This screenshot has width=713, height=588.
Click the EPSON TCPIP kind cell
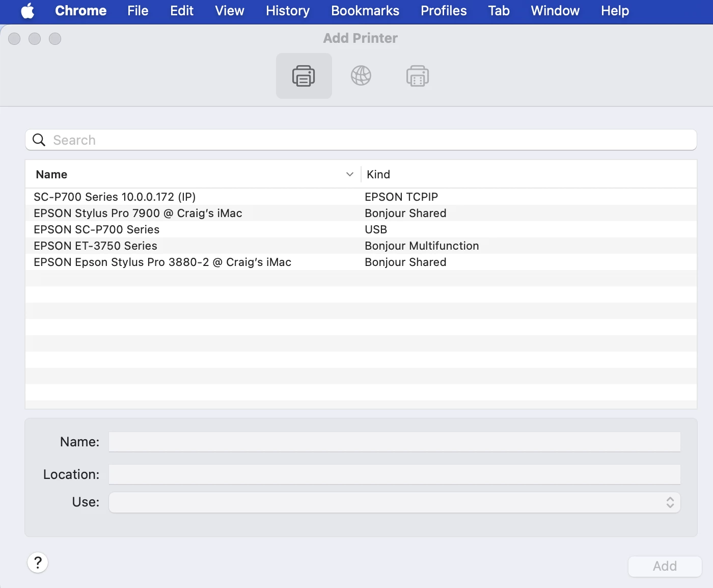coord(401,197)
